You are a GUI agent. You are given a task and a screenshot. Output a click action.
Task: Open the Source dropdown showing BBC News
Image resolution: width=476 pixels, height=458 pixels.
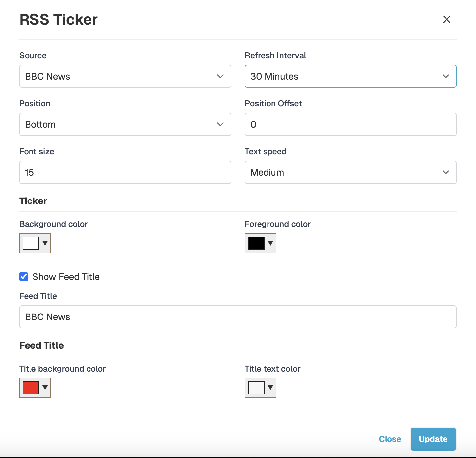click(125, 76)
